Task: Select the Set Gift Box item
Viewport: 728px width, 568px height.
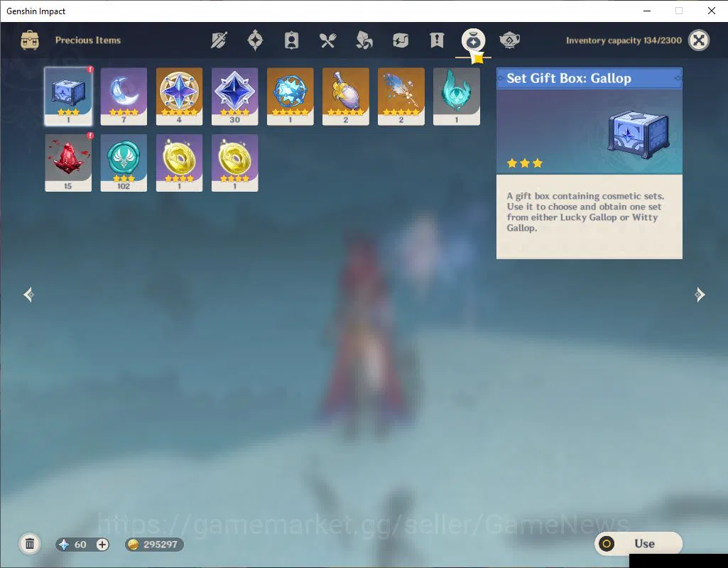Action: (68, 97)
